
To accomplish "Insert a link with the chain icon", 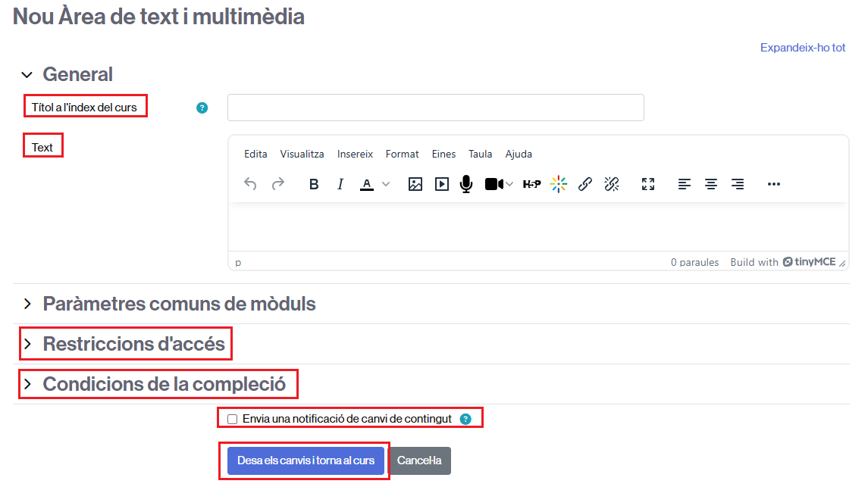I will point(585,184).
